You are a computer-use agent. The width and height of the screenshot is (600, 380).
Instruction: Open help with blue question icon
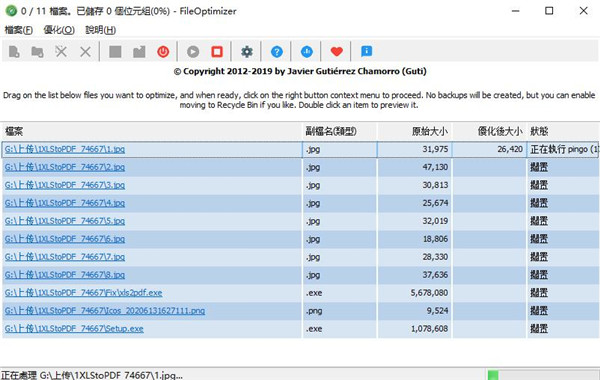(277, 51)
